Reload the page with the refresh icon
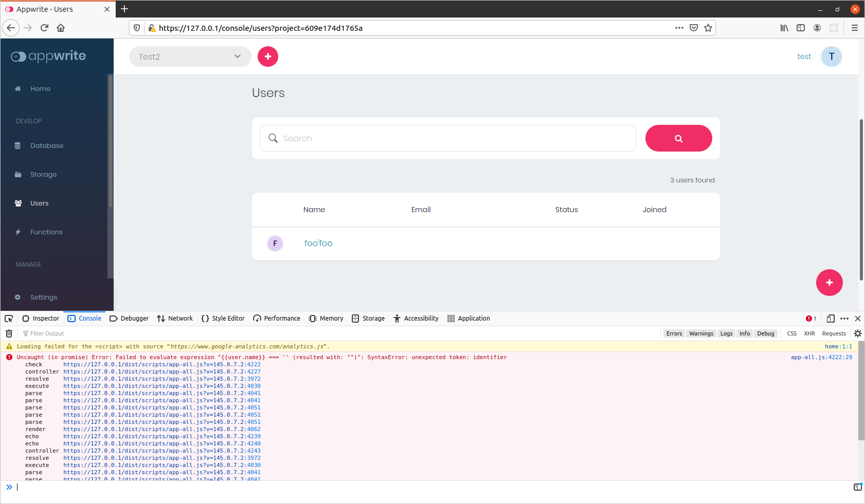This screenshot has height=504, width=865. coord(44,28)
